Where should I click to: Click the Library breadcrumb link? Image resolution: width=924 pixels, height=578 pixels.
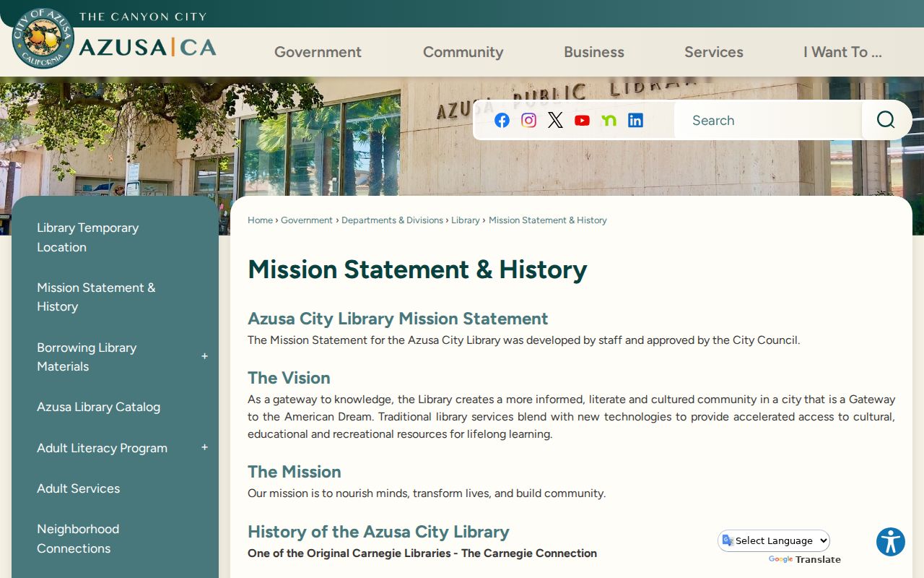[466, 220]
